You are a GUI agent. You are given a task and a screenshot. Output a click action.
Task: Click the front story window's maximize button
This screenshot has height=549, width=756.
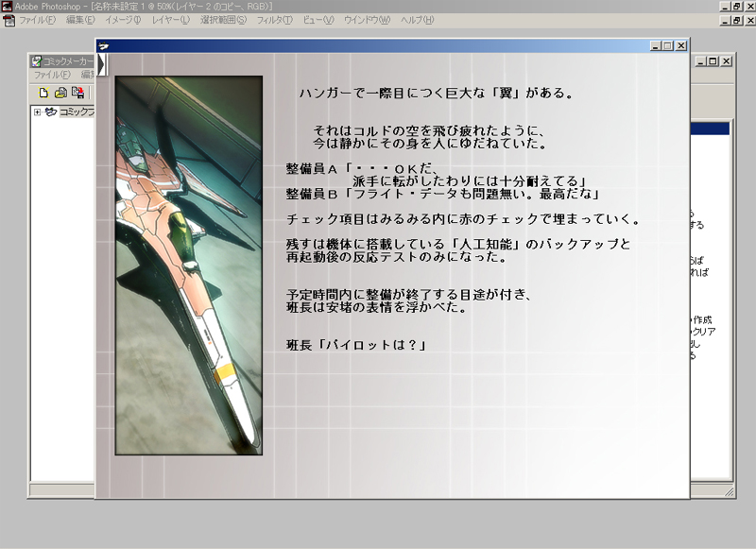[667, 45]
